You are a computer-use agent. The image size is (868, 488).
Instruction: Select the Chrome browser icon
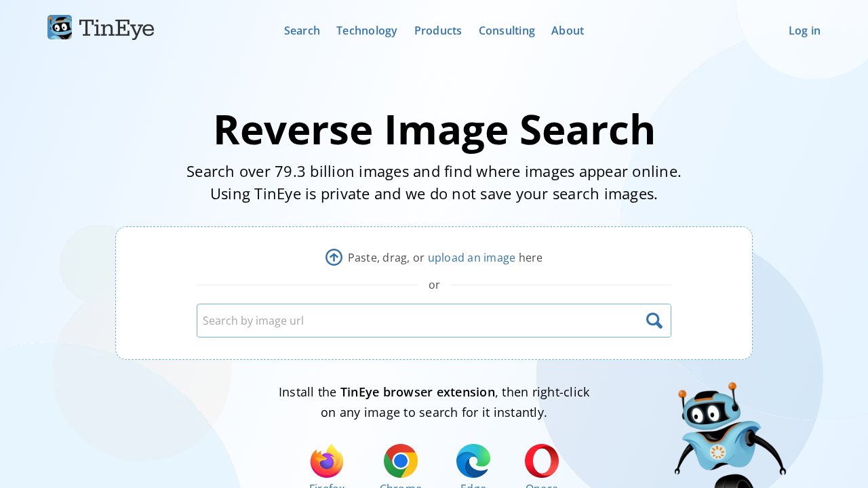tap(400, 462)
